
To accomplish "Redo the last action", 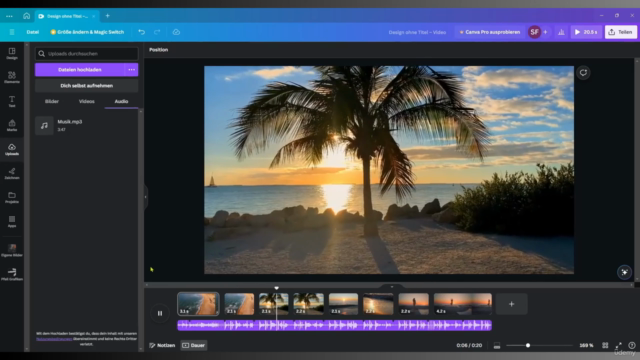I will [157, 32].
